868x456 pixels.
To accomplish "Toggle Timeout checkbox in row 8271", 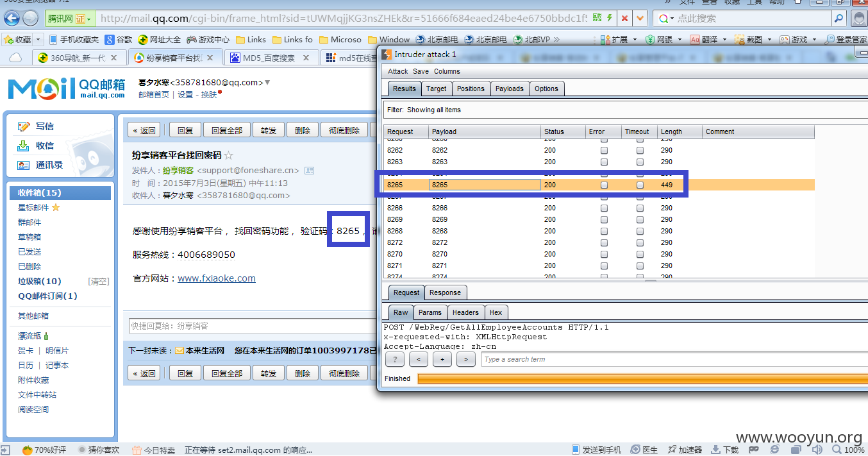I will pyautogui.click(x=640, y=266).
